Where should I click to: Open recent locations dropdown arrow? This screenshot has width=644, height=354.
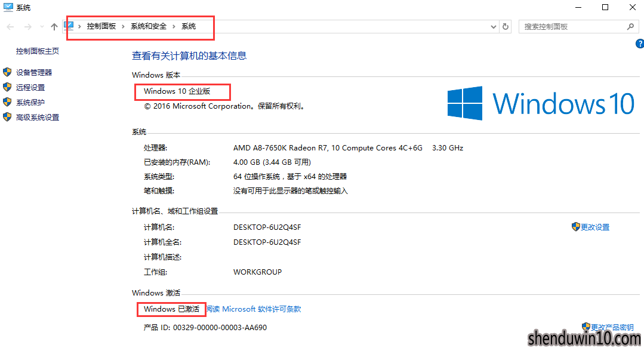(42, 27)
